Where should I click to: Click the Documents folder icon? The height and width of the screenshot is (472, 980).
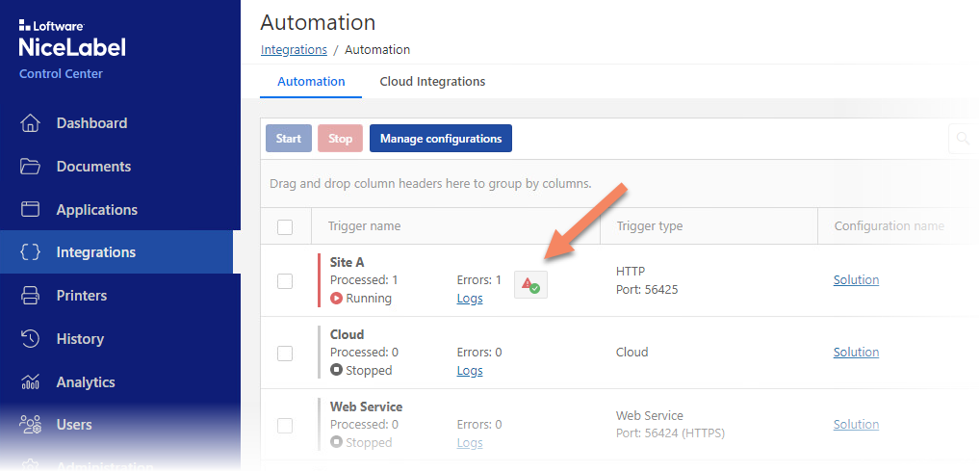(x=31, y=167)
